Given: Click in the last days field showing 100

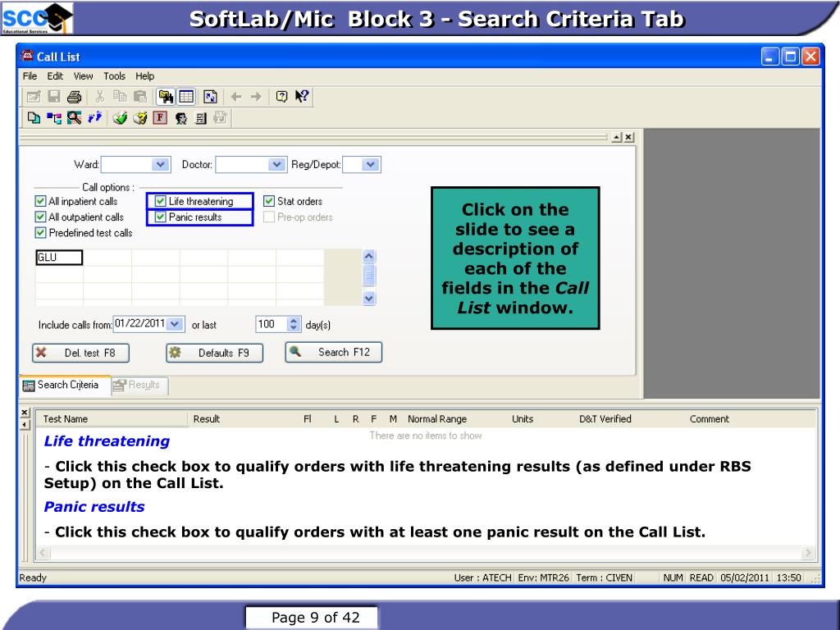Looking at the screenshot, I should pyautogui.click(x=271, y=324).
